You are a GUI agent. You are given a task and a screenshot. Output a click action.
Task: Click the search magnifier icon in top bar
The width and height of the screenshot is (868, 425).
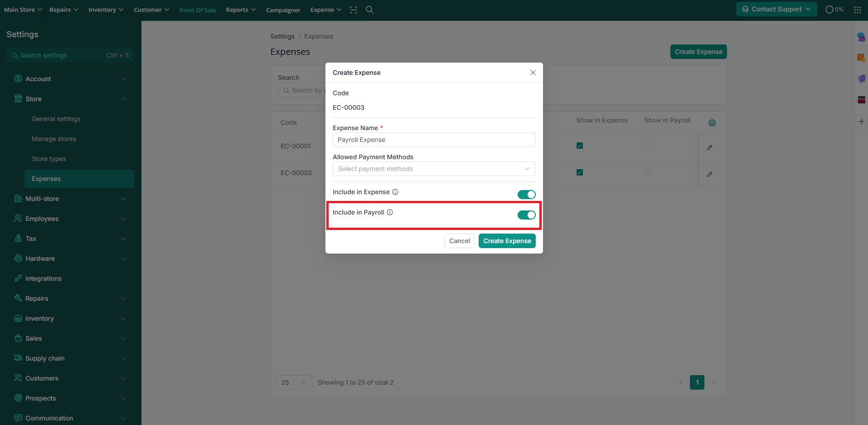pos(369,10)
